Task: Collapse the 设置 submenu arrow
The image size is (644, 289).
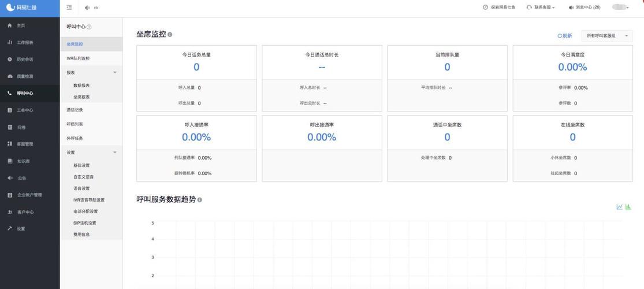Action: point(115,152)
